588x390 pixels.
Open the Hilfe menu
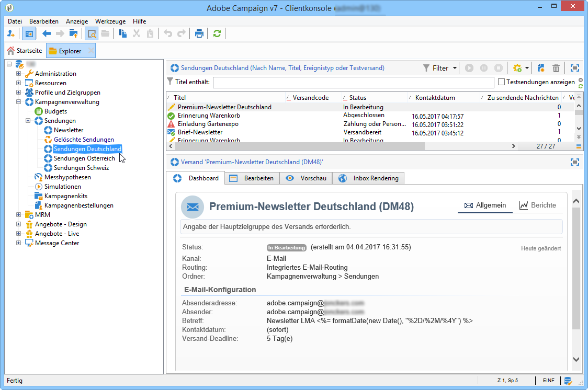[x=140, y=21]
